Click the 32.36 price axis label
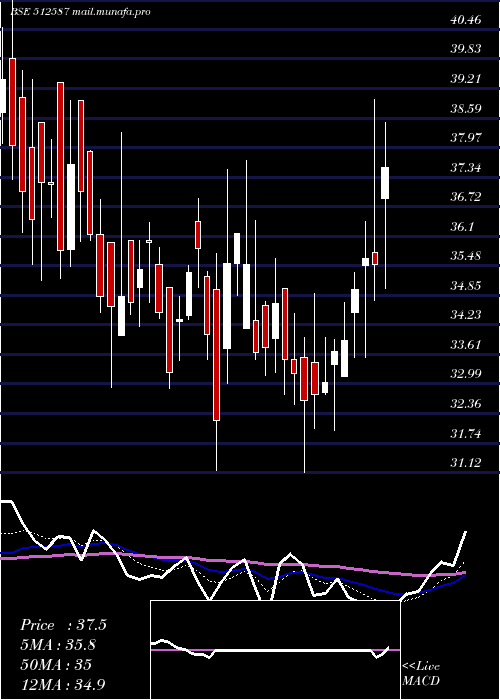500x700 pixels. click(x=466, y=404)
